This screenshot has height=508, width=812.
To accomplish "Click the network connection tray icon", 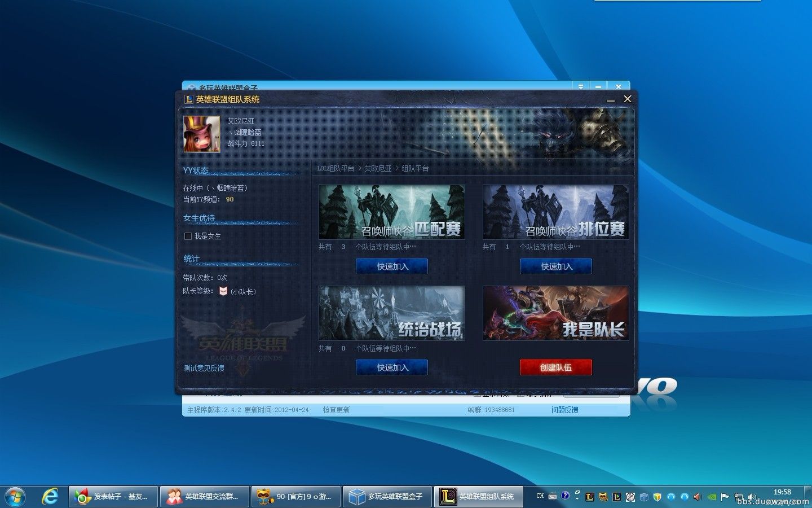I will pos(739,497).
